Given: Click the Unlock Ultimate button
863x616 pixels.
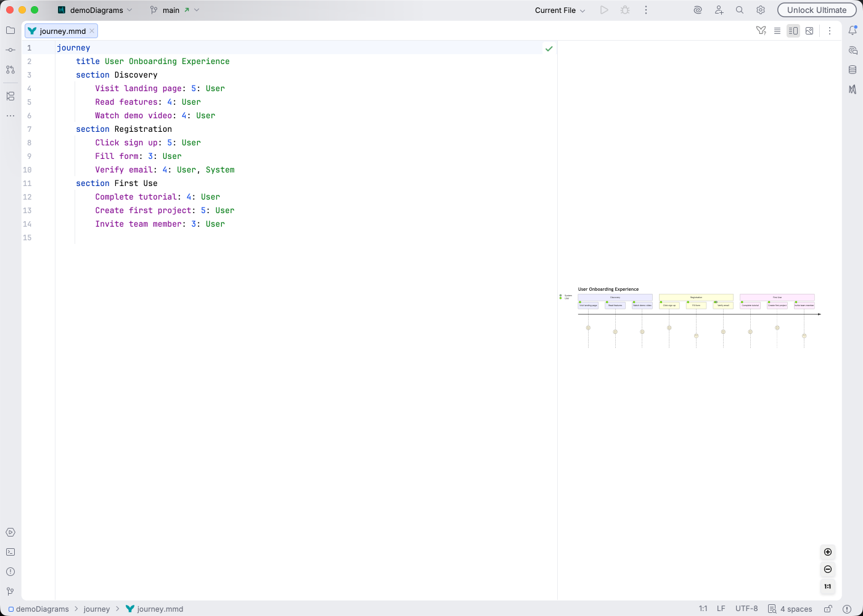Looking at the screenshot, I should coord(816,10).
